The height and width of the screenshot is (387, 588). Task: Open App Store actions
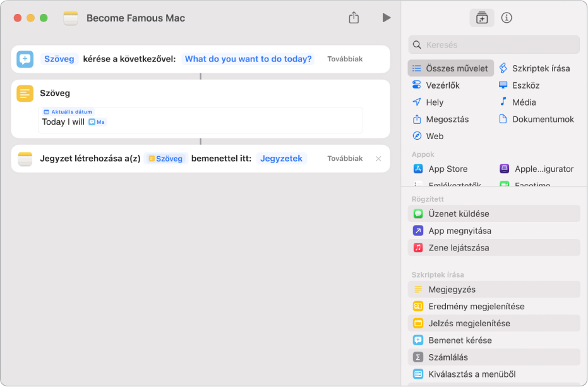click(447, 169)
